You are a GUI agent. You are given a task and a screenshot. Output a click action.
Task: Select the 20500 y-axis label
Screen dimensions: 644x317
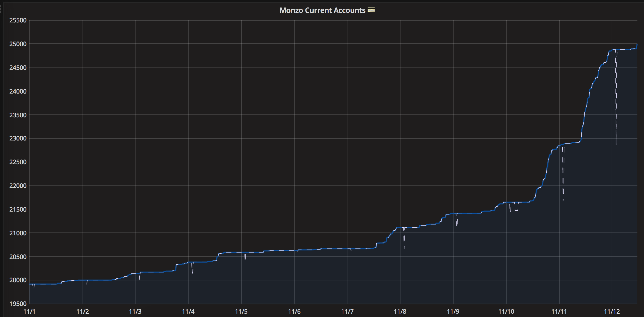[18, 257]
